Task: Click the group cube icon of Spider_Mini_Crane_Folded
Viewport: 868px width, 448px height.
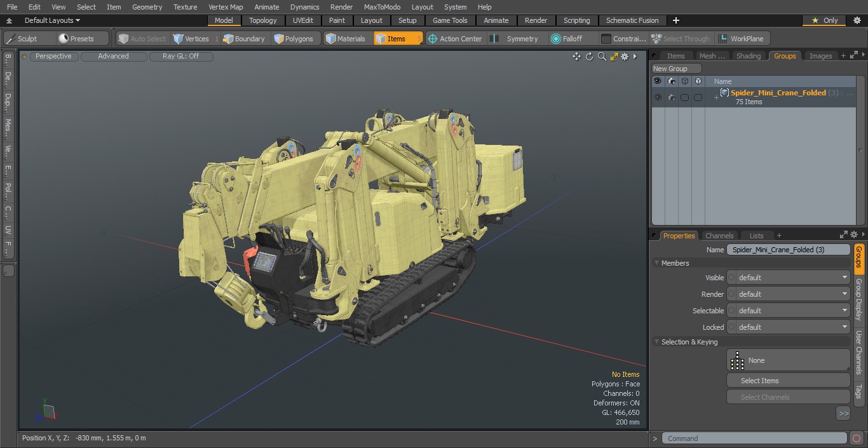Action: pyautogui.click(x=724, y=93)
